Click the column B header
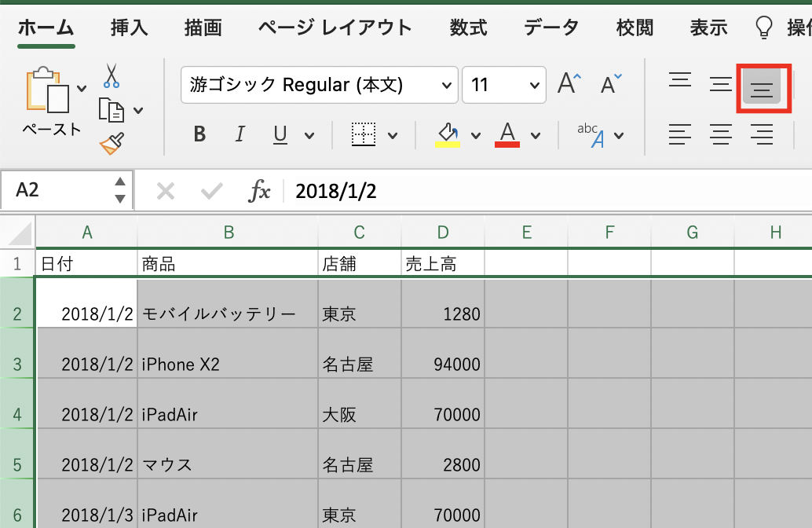812x528 pixels. coord(228,232)
